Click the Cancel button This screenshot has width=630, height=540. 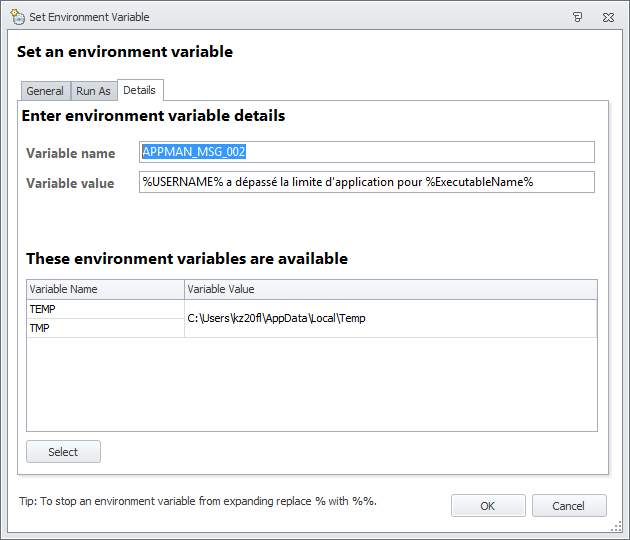[569, 506]
